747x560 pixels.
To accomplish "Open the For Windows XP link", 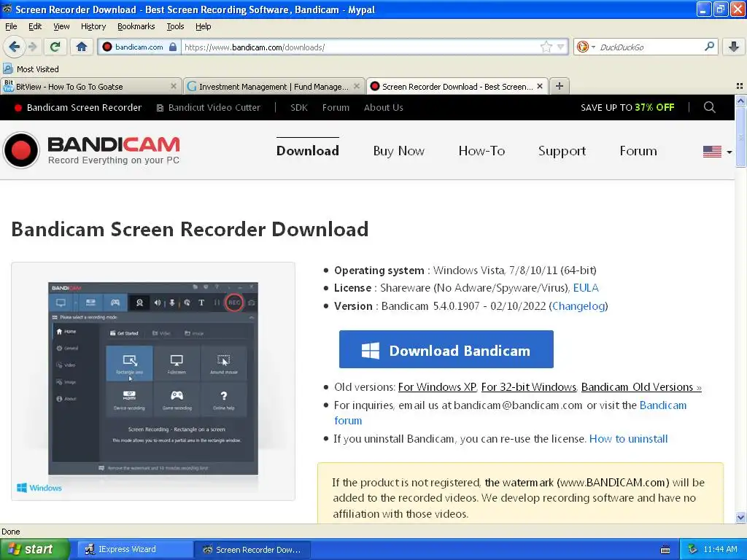I will (437, 386).
